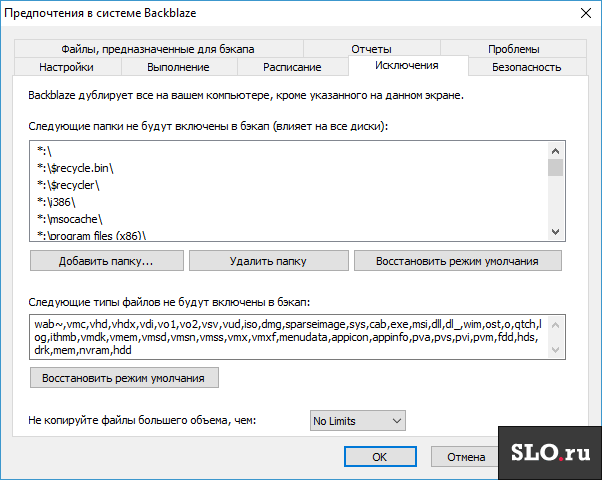Open the Выполнение tab
The image size is (602, 480).
tap(179, 67)
